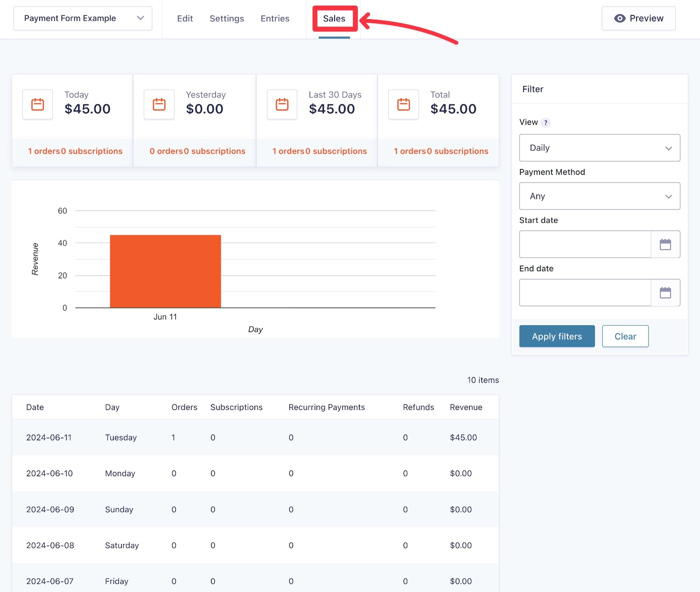Viewport: 700px width, 592px height.
Task: Select the Sales tab
Action: point(335,19)
